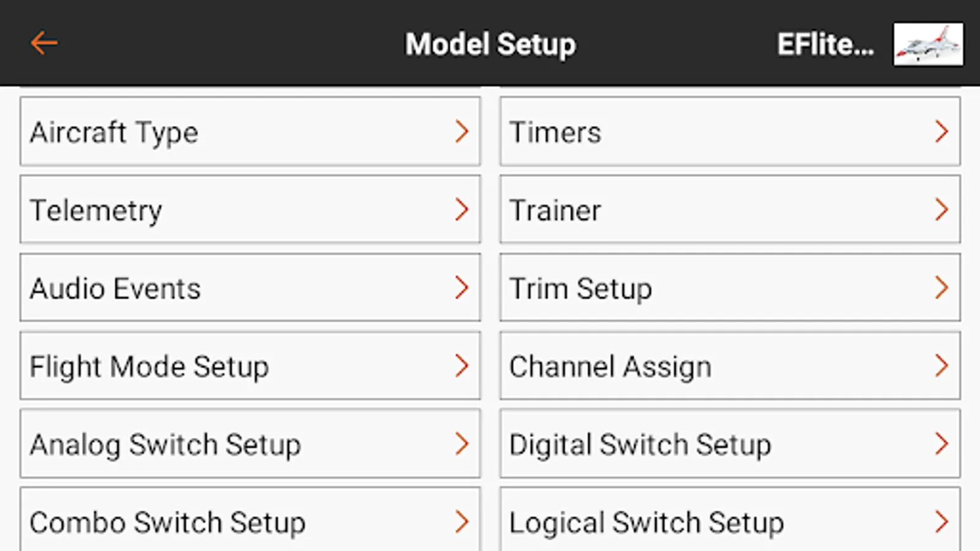
Task: Tap the EFlite aircraft model thumbnail
Action: [x=928, y=44]
